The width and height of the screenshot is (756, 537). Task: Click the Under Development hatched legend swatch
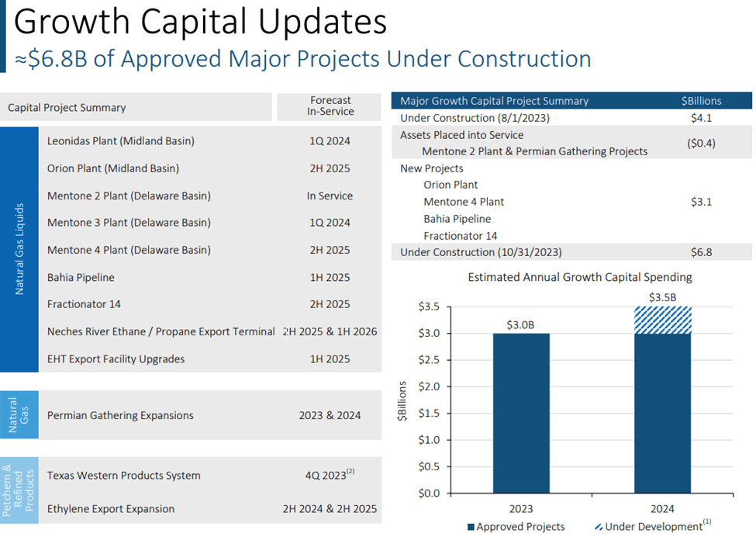click(x=599, y=527)
